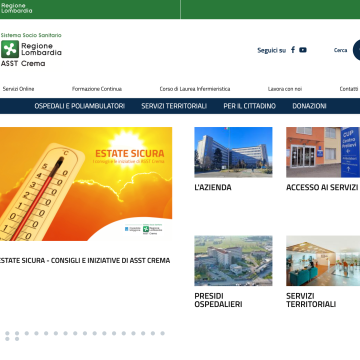The image size is (360, 360).
Task: Open the ASST Crema Facebook page
Action: coord(293,50)
